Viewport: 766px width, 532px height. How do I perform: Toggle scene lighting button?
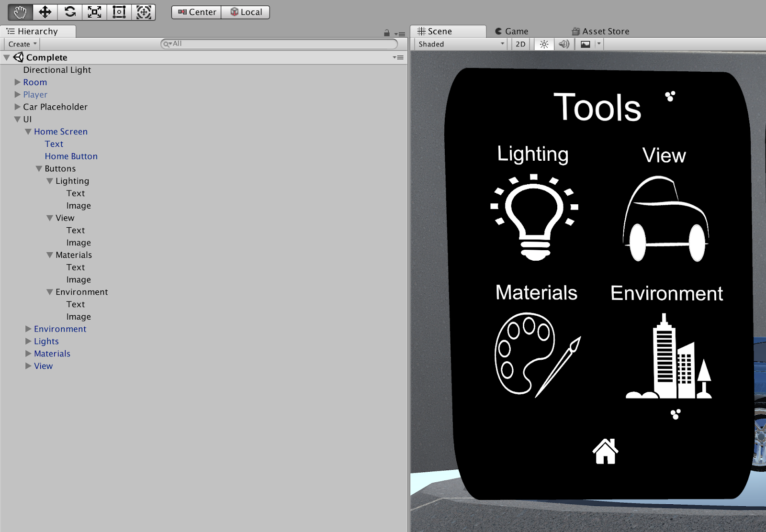click(x=544, y=44)
